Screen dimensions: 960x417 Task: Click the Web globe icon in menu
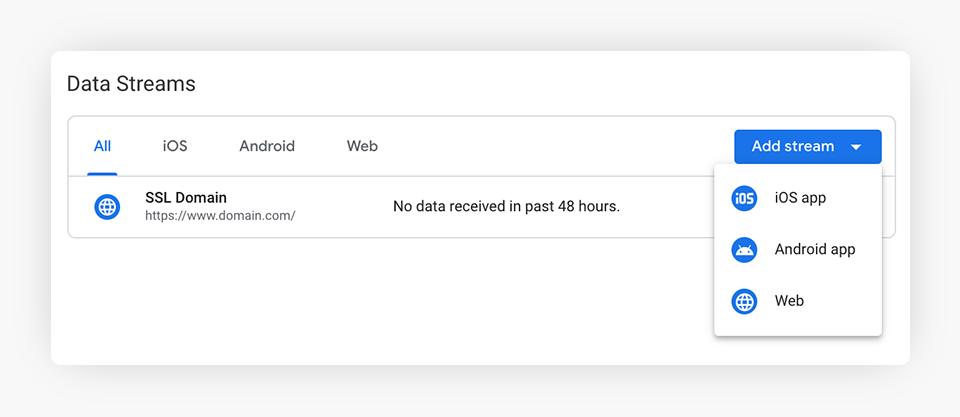pos(744,301)
